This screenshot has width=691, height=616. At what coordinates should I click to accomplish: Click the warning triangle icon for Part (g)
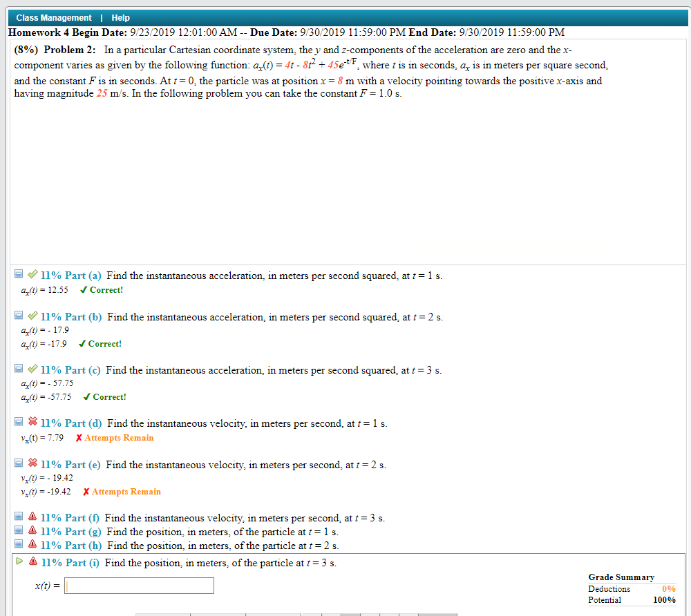pos(31,531)
